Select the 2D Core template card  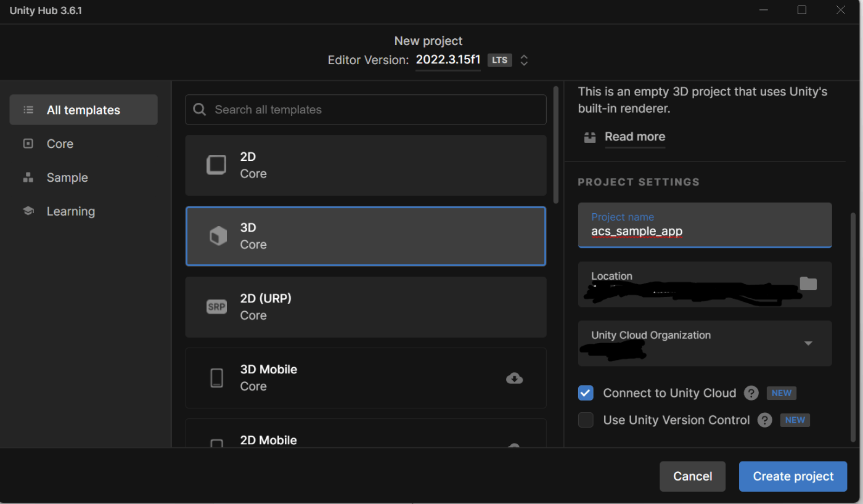pos(366,165)
